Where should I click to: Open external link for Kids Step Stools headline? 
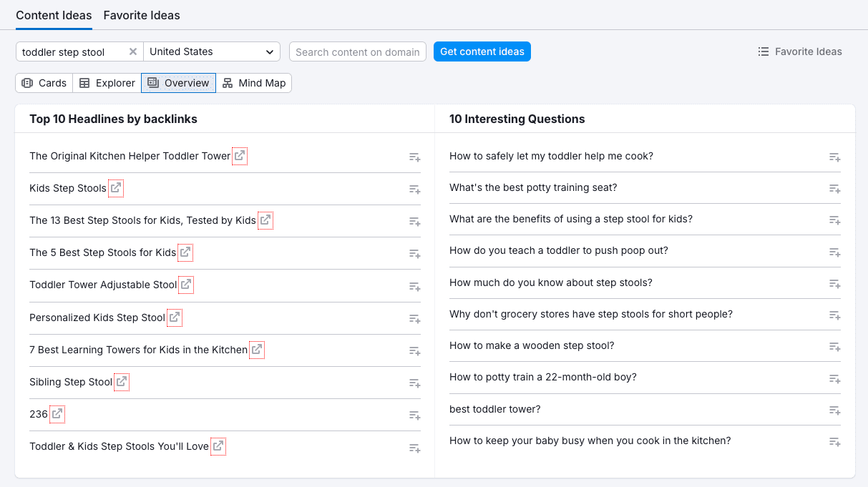pos(116,189)
